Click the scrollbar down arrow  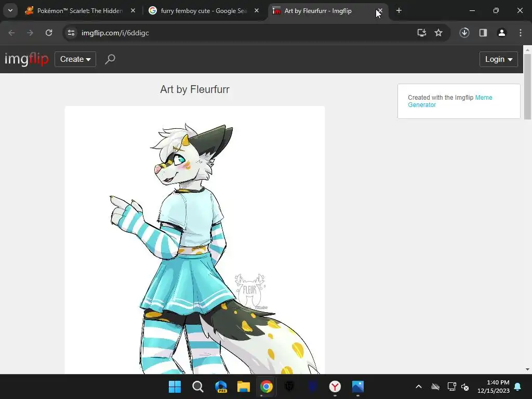527,369
